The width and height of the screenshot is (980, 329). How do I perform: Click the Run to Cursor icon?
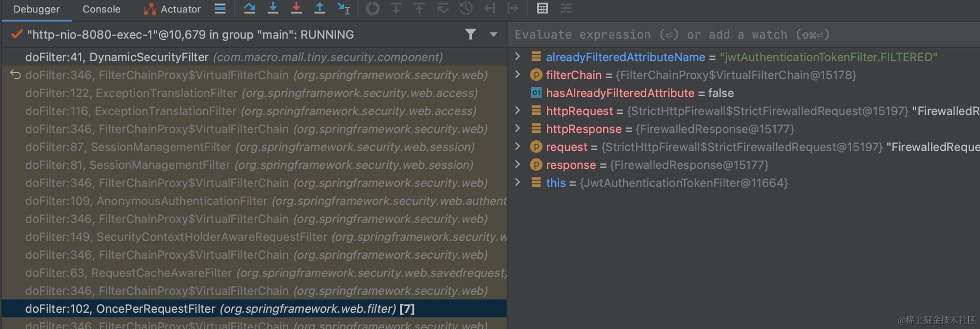[x=343, y=8]
